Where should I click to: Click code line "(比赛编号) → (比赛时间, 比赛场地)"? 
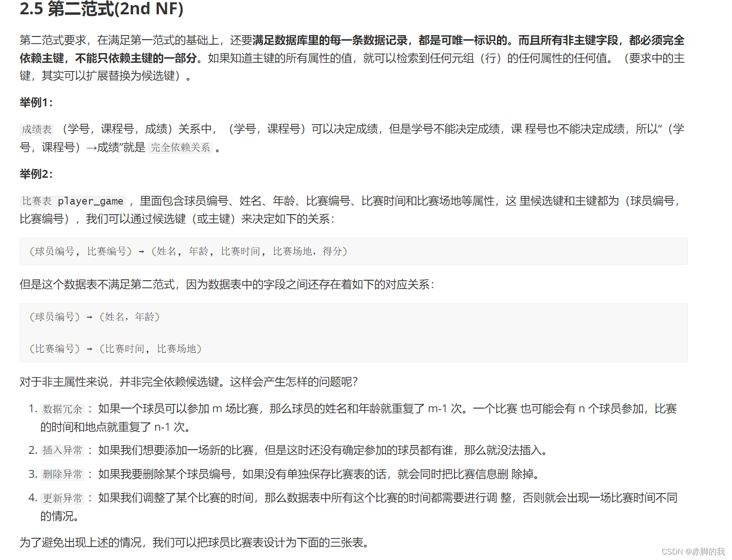115,349
